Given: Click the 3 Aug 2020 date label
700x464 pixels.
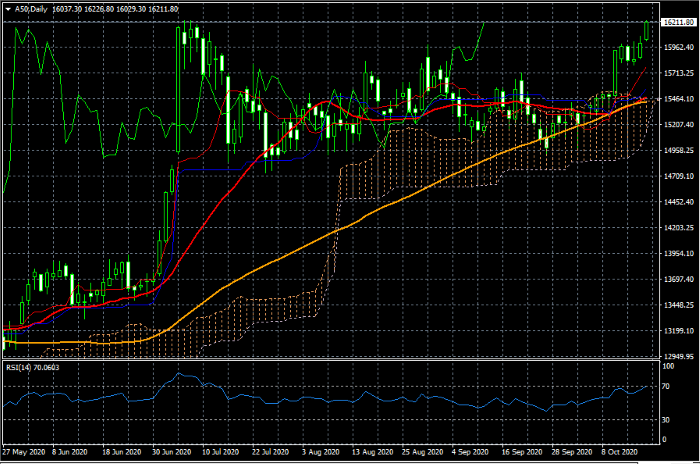Looking at the screenshot, I should (x=321, y=452).
